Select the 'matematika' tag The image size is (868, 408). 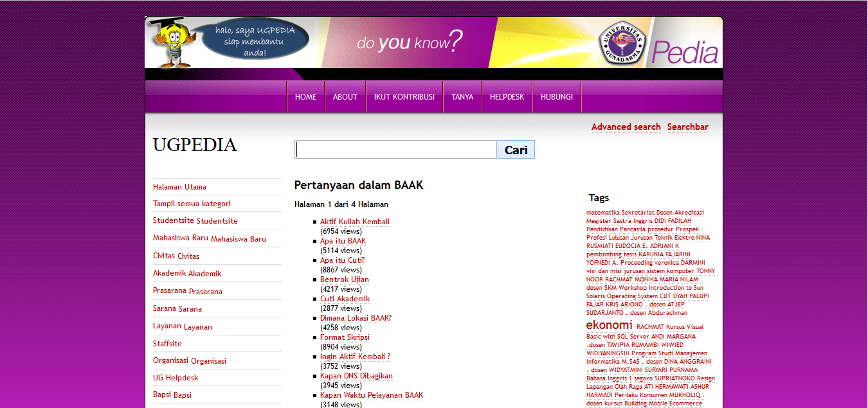pyautogui.click(x=603, y=213)
